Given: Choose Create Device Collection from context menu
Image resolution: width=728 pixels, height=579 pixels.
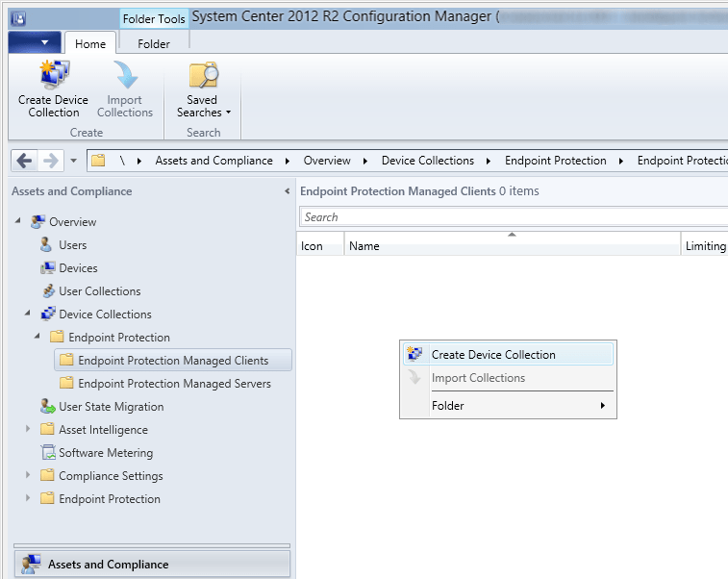Looking at the screenshot, I should [x=508, y=354].
